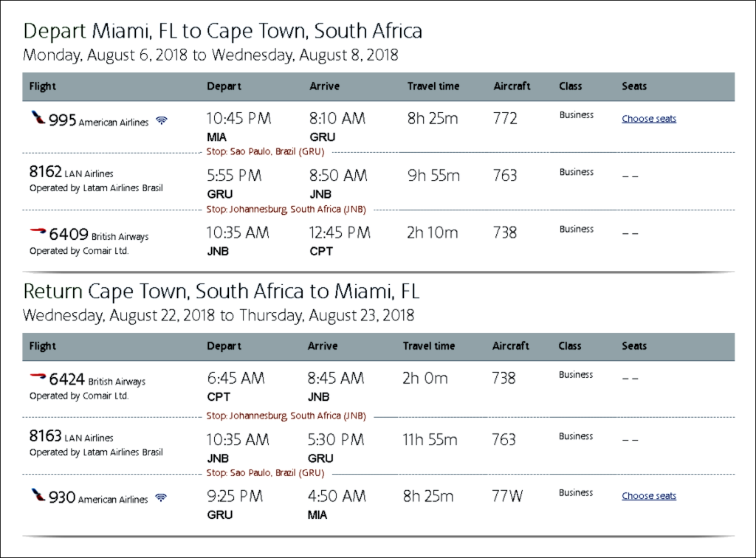Click American Airlines logo beside flight 930
Image resolution: width=756 pixels, height=558 pixels.
coord(38,495)
